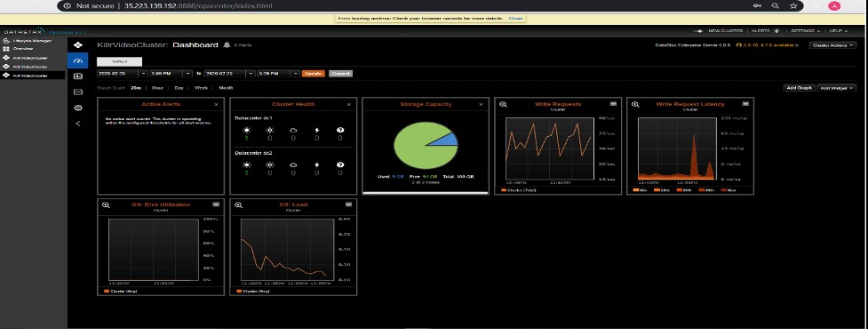
Task: Set graph scale to Week
Action: (201, 87)
